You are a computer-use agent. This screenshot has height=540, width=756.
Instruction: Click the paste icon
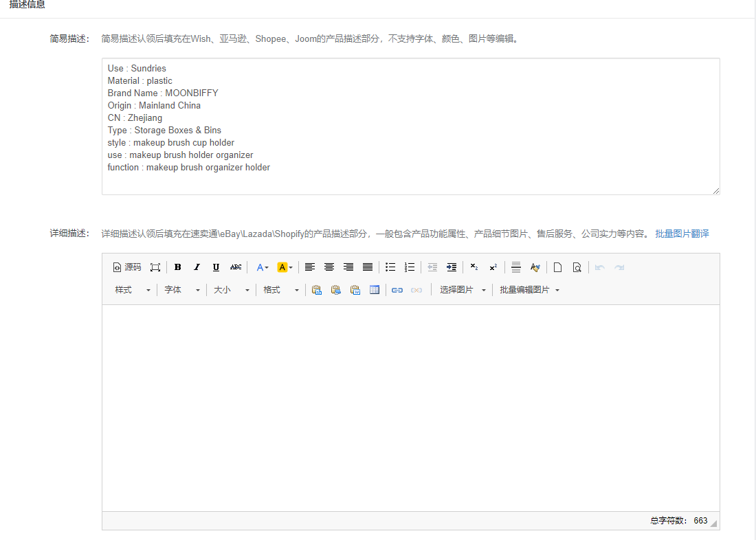(317, 290)
